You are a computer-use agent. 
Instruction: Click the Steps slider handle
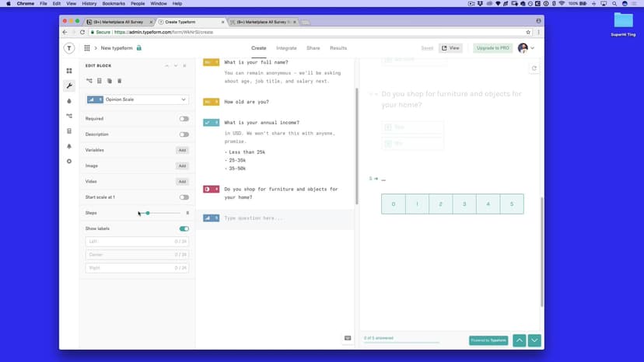click(148, 213)
